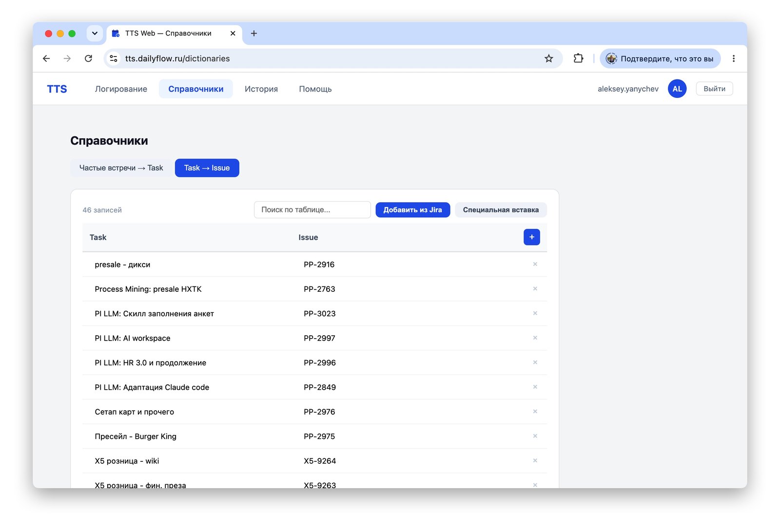Reload the page with refresh icon

click(x=88, y=58)
